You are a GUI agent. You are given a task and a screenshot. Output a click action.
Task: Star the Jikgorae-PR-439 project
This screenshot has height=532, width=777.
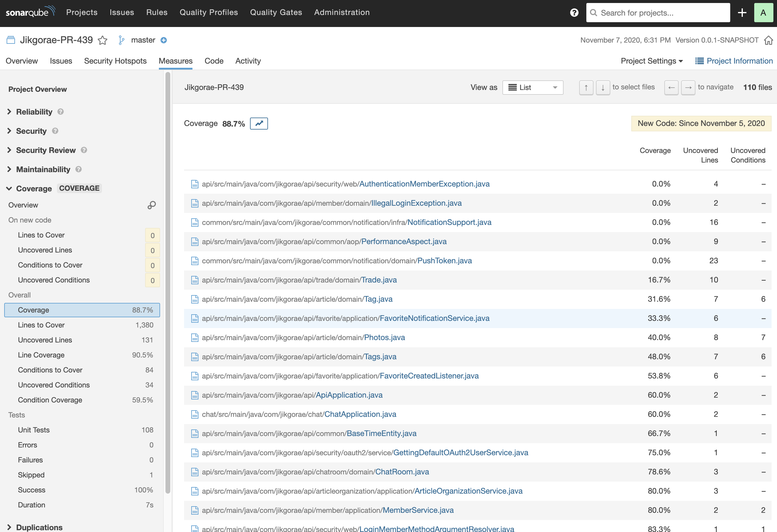(102, 40)
